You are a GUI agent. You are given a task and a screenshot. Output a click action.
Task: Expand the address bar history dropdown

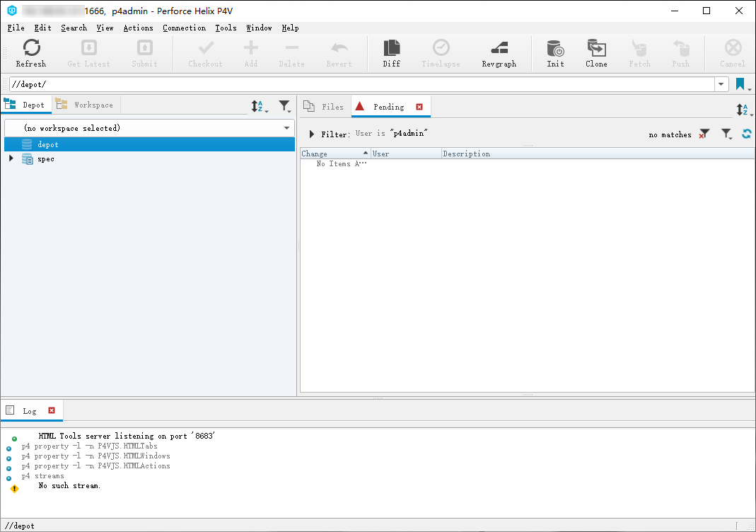coord(721,84)
